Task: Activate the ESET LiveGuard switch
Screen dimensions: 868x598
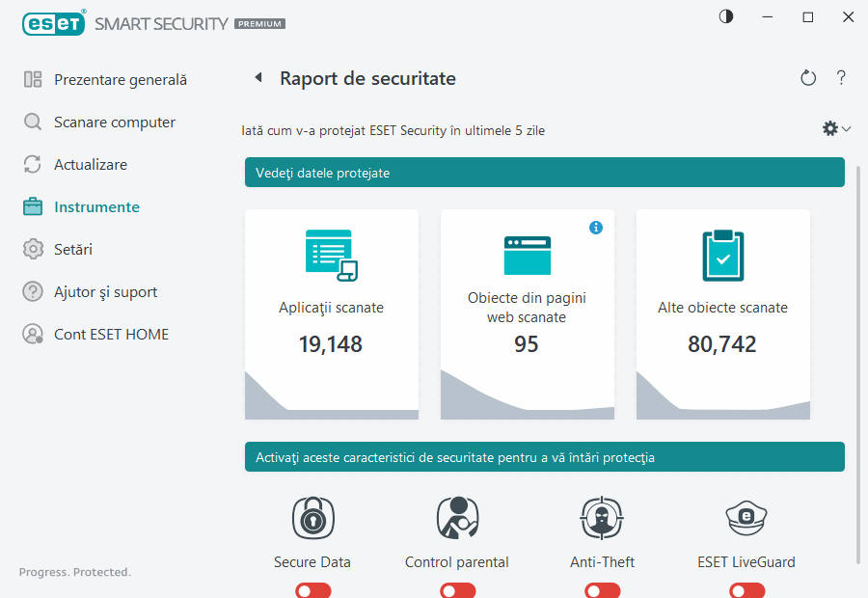Action: 746,589
